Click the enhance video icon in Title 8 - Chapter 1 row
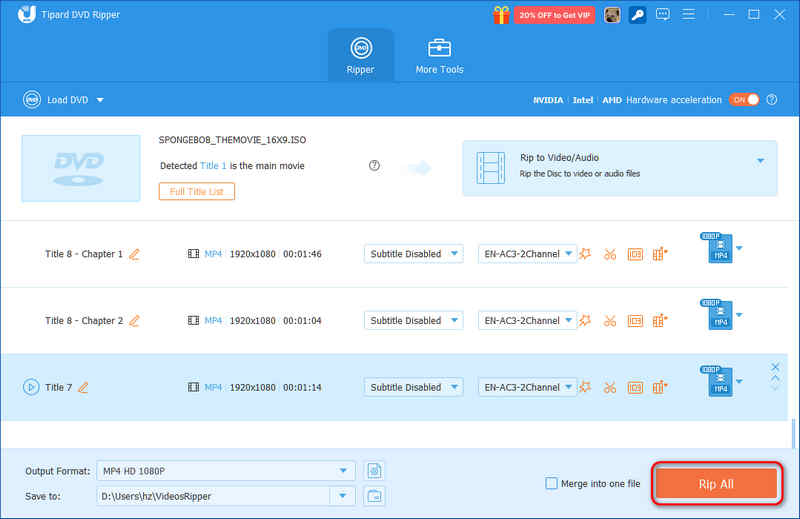This screenshot has width=800, height=519. pos(660,254)
